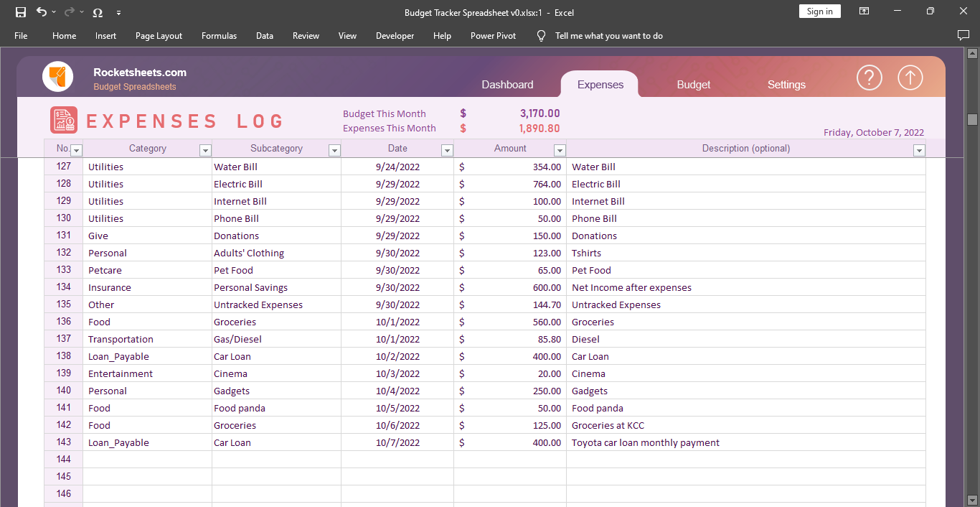Open the File menu
The image size is (980, 507).
point(21,36)
